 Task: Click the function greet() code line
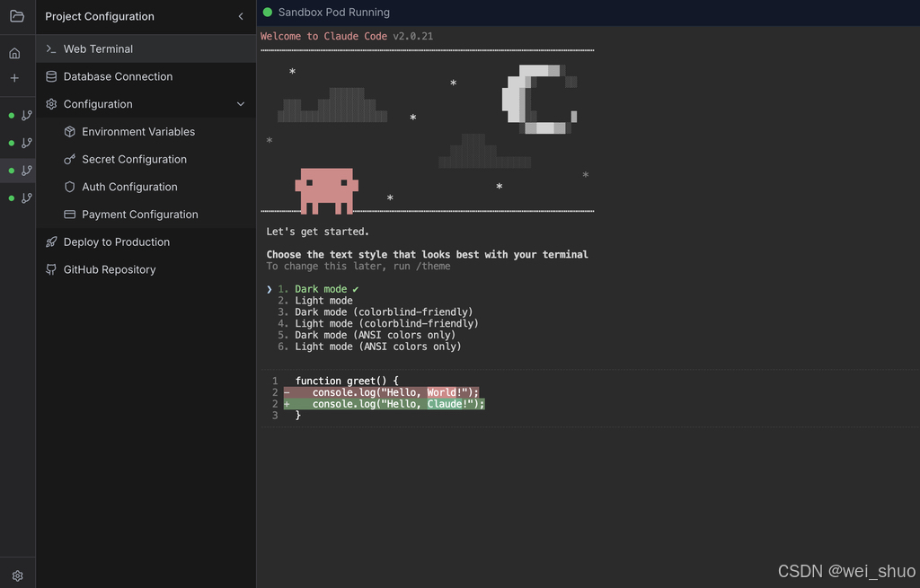[x=347, y=381]
